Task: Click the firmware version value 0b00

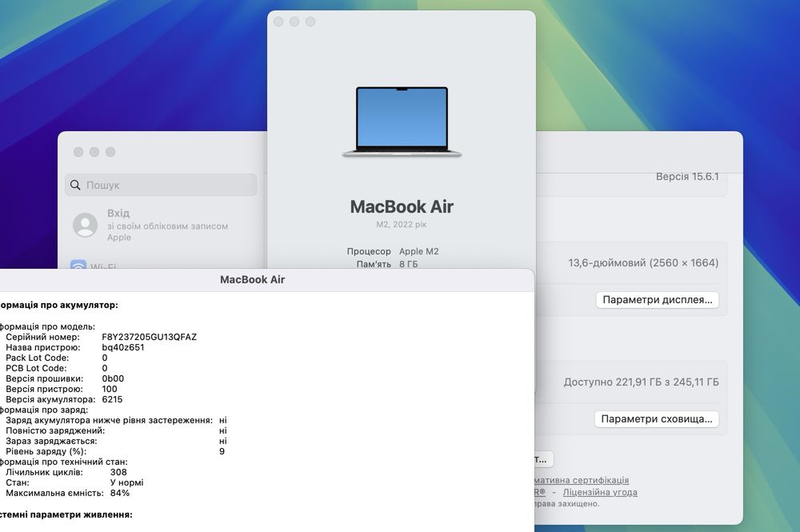Action: tap(113, 378)
